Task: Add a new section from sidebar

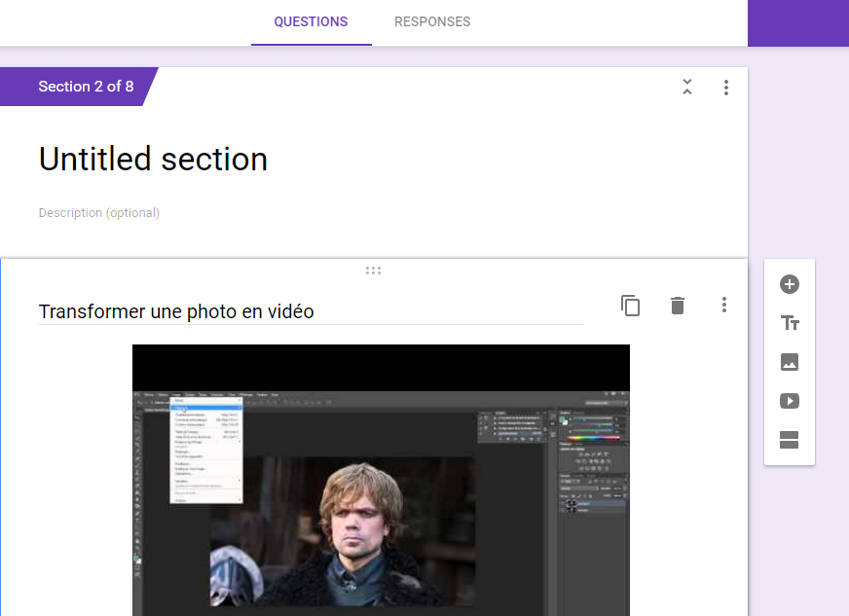Action: [x=790, y=440]
